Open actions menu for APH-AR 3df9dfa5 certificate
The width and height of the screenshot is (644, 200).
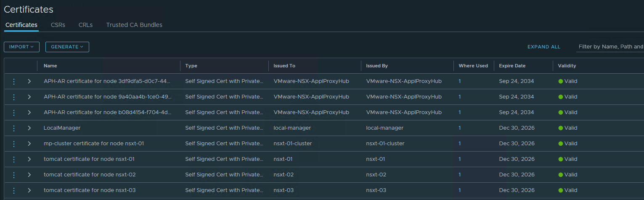coord(13,81)
